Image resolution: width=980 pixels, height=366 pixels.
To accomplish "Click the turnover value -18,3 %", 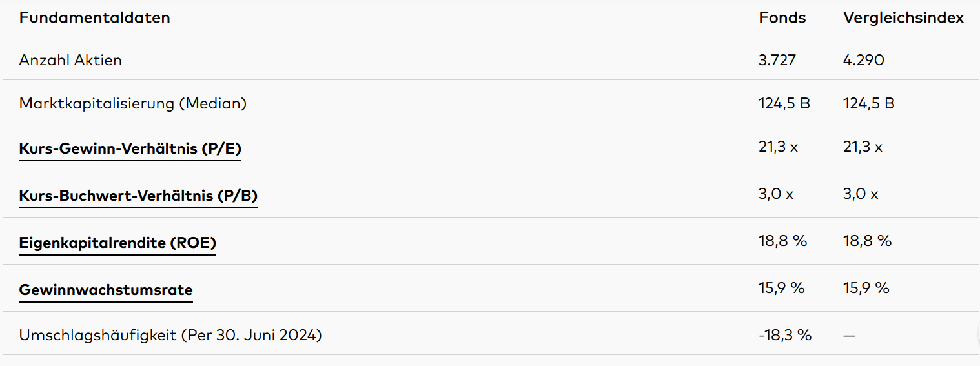I will coord(785,335).
